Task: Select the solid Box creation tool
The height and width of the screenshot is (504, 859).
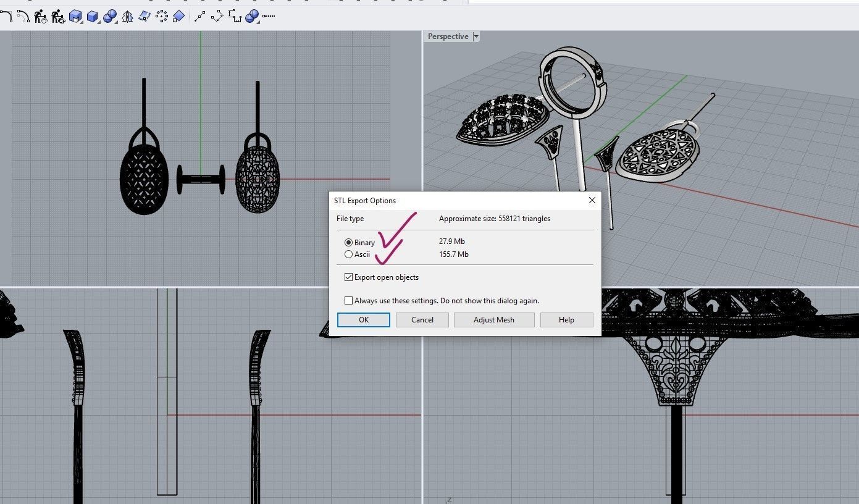Action: click(93, 16)
